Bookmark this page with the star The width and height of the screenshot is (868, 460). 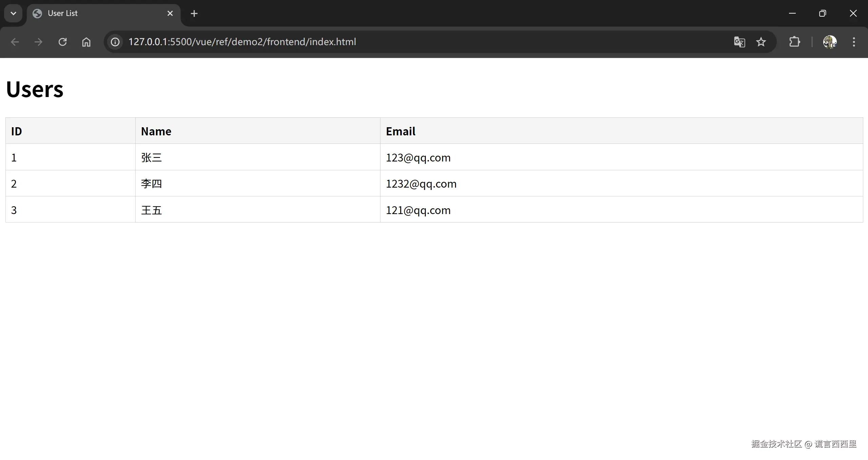click(761, 42)
